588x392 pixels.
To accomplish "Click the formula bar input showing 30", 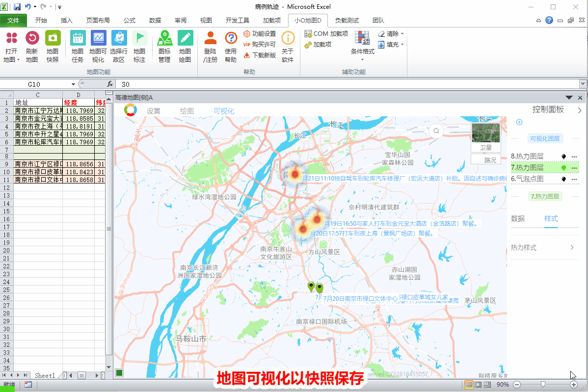I will point(347,84).
